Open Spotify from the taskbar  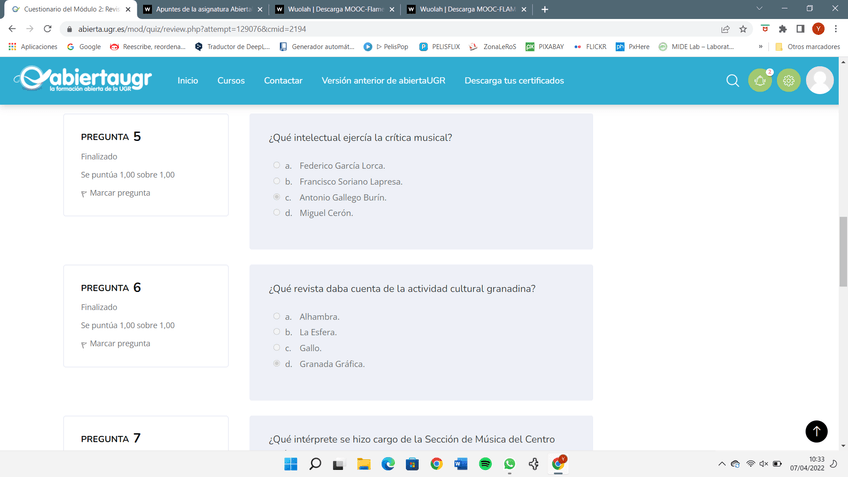click(485, 464)
